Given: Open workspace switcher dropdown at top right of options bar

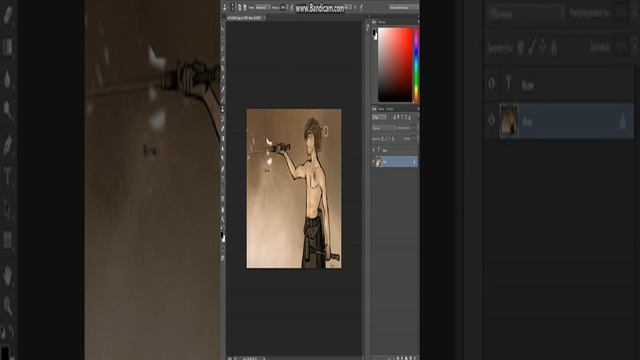Looking at the screenshot, I should click(x=403, y=7).
